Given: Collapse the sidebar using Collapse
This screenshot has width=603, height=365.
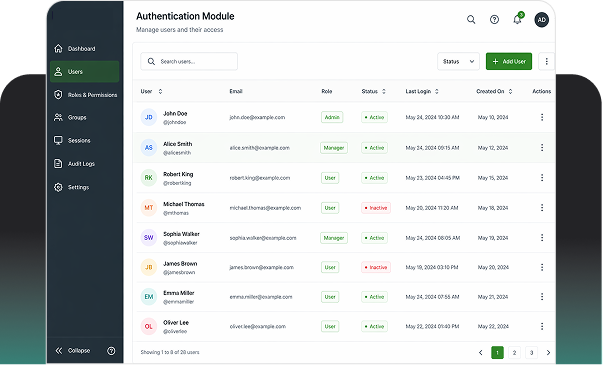Looking at the screenshot, I should click(73, 350).
